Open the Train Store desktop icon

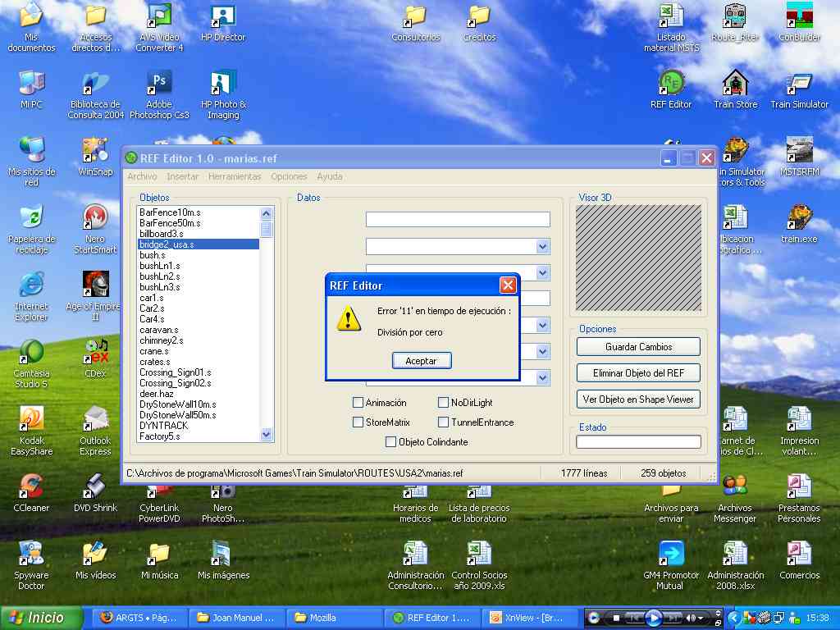click(735, 84)
